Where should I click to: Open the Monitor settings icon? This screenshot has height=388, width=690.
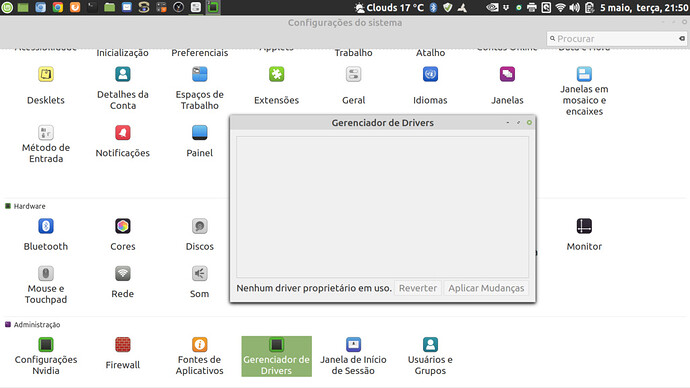(584, 226)
